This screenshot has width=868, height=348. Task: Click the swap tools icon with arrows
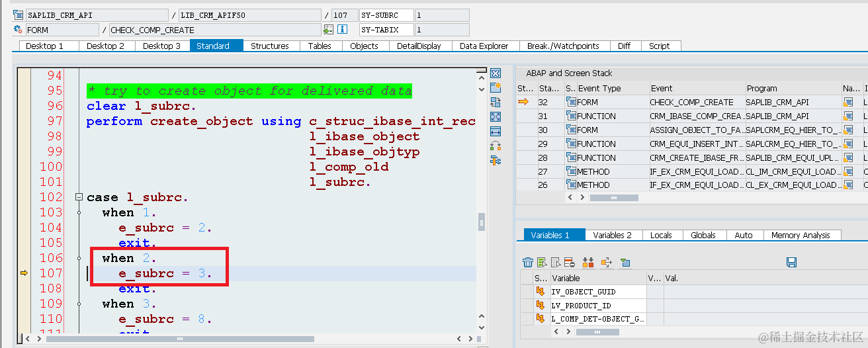(495, 146)
